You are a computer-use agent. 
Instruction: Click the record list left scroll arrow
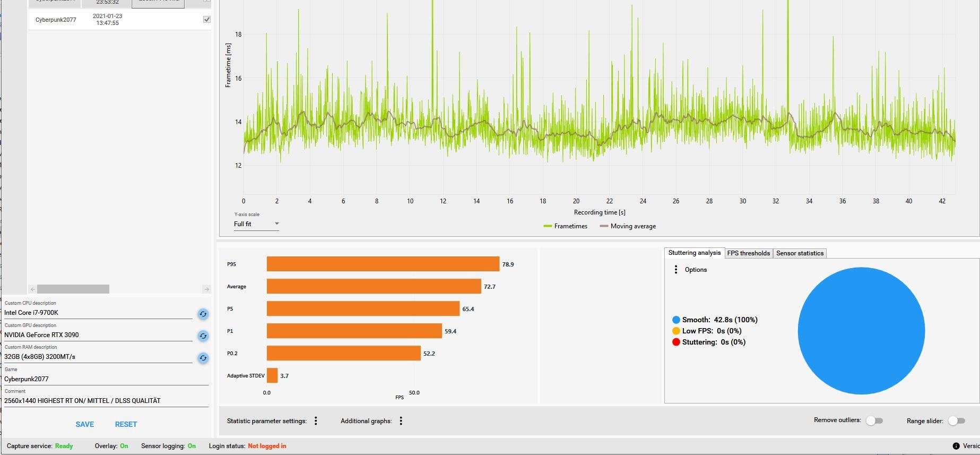[x=33, y=289]
